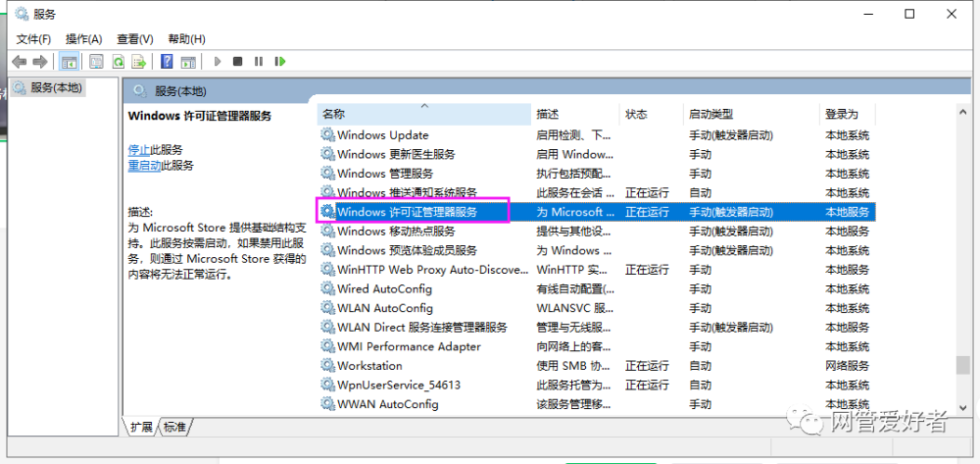Open Properties via the toolbar icon
This screenshot has height=464, width=980.
point(96,61)
